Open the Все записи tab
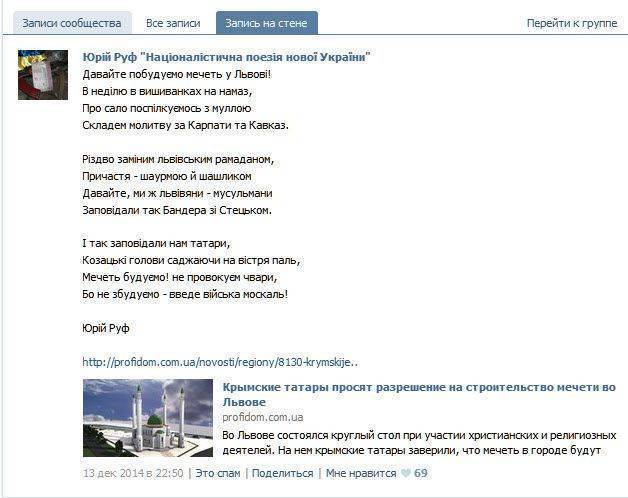 point(173,23)
